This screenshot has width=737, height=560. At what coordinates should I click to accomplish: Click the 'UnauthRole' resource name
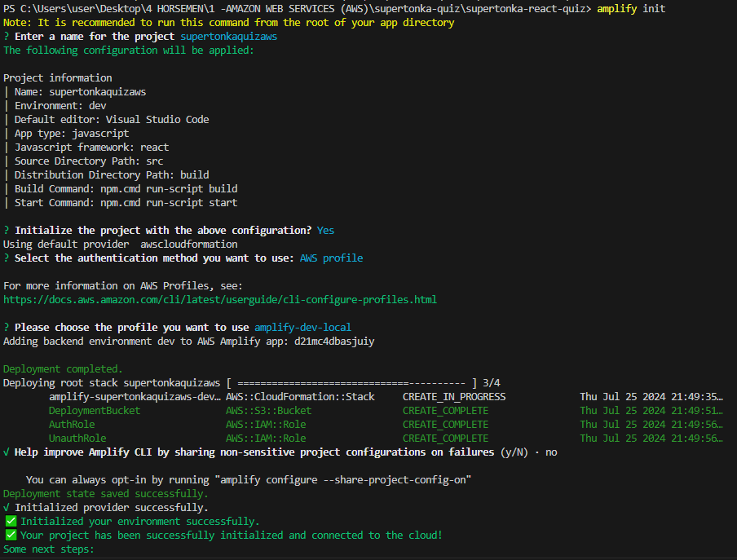77,439
